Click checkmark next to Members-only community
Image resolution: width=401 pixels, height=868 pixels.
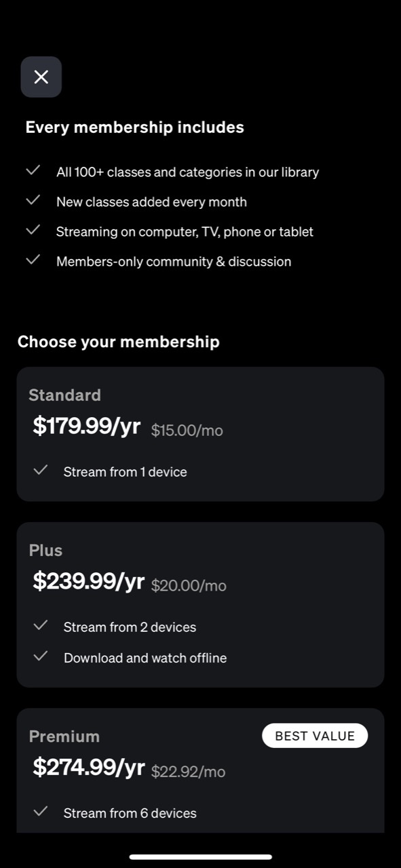click(x=33, y=260)
